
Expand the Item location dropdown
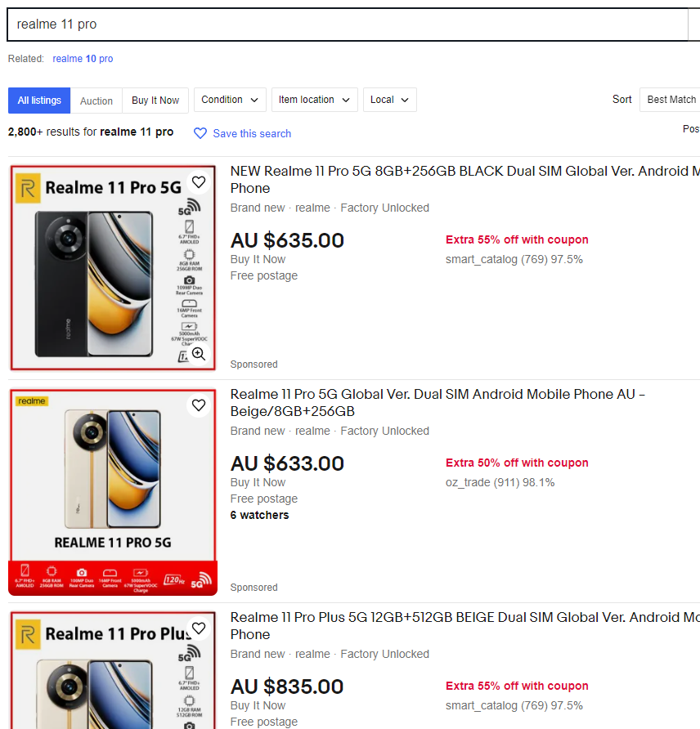314,100
